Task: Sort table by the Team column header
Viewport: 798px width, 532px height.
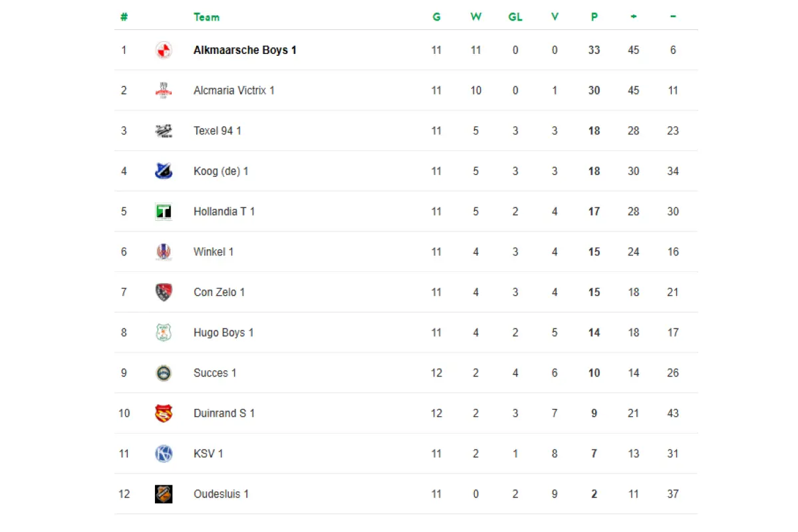Action: click(206, 17)
